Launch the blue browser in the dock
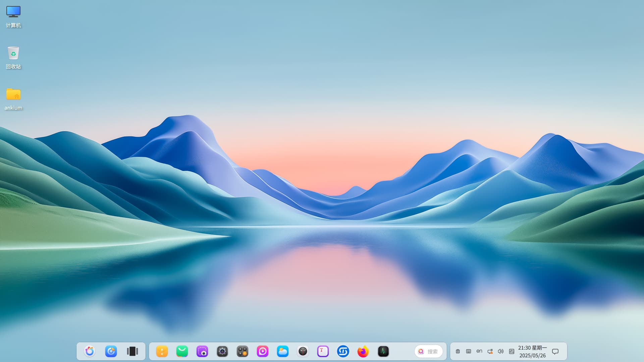 (x=111, y=351)
